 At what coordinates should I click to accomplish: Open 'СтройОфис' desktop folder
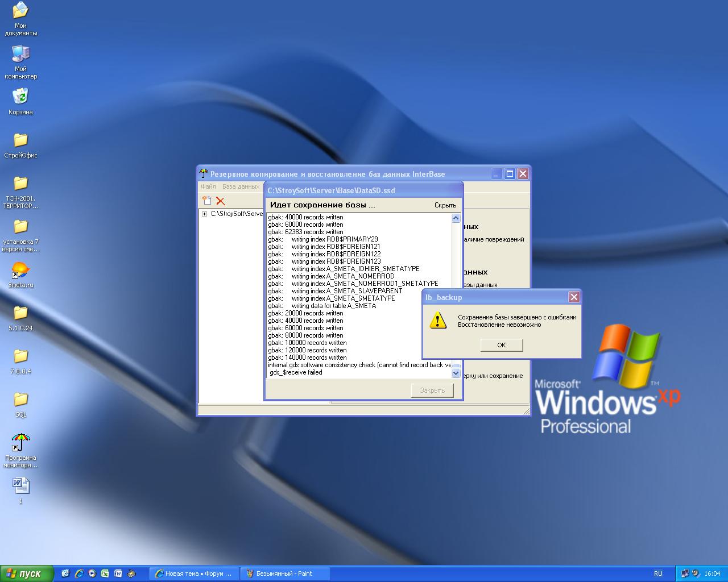pos(20,145)
